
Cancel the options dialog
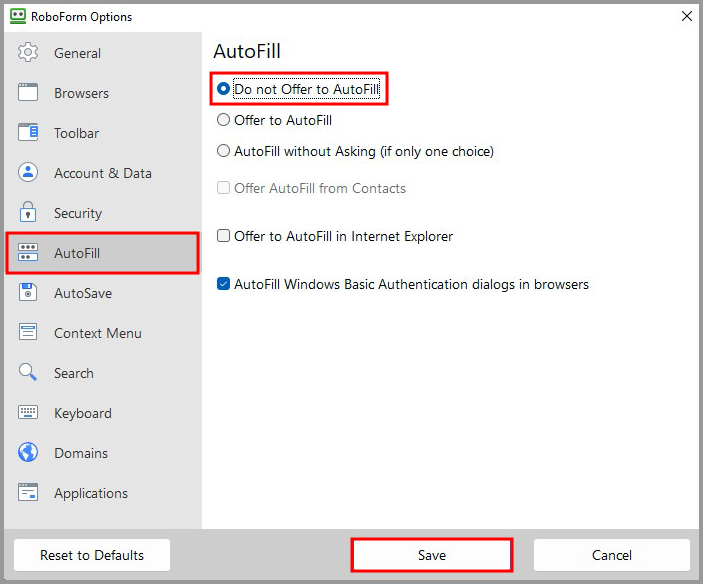[x=611, y=555]
